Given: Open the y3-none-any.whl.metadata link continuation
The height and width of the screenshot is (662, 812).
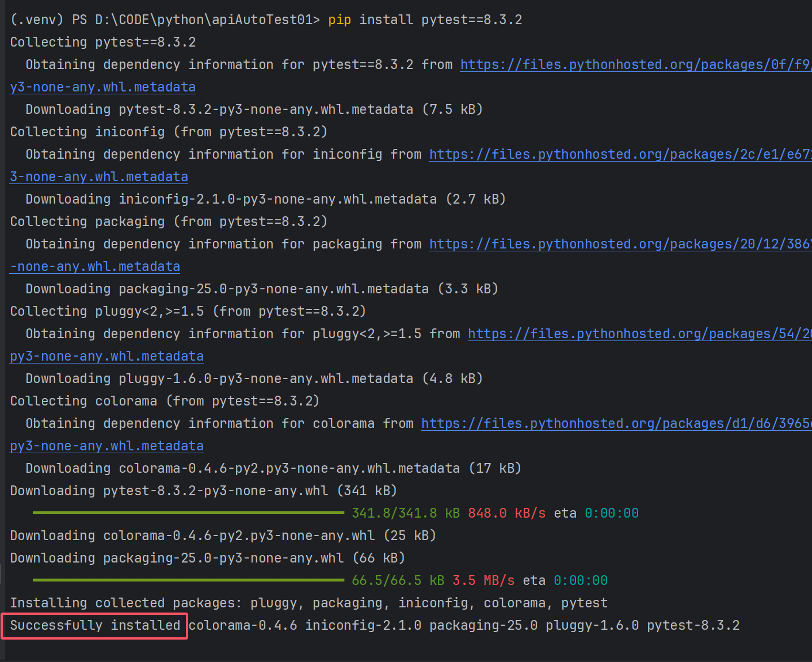Looking at the screenshot, I should click(x=103, y=87).
